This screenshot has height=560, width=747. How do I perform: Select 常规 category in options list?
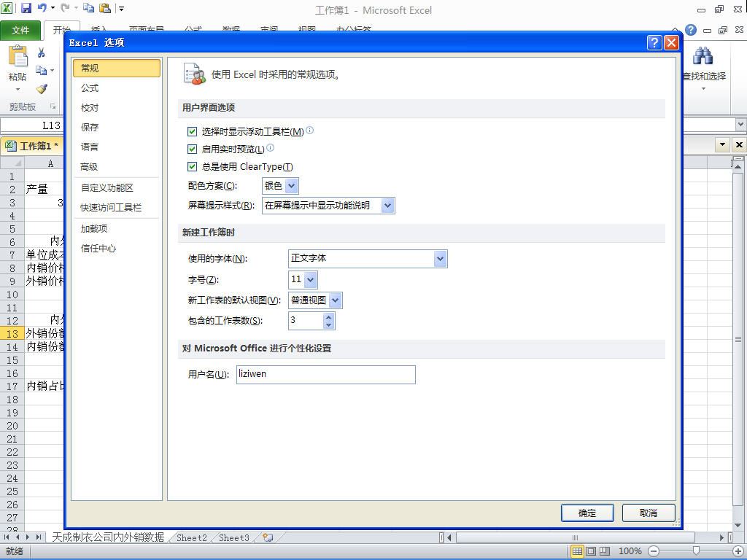(117, 68)
